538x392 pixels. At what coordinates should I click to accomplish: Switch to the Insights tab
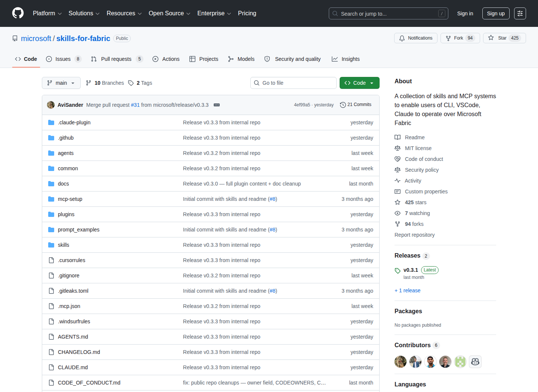pos(346,59)
